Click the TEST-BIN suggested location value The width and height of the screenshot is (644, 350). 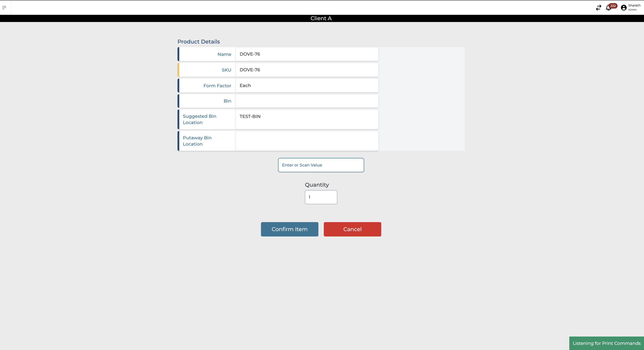[250, 116]
